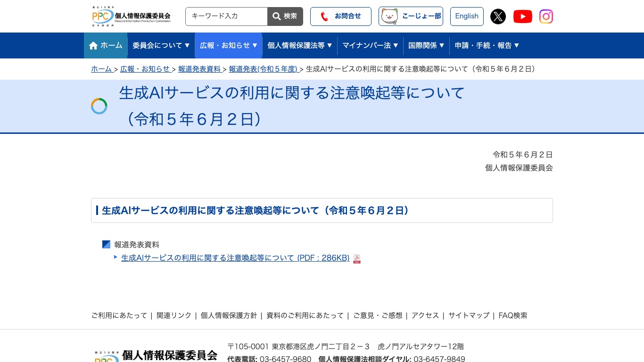
Task: Open the 個人情報保護方針 footer link
Action: (x=229, y=316)
